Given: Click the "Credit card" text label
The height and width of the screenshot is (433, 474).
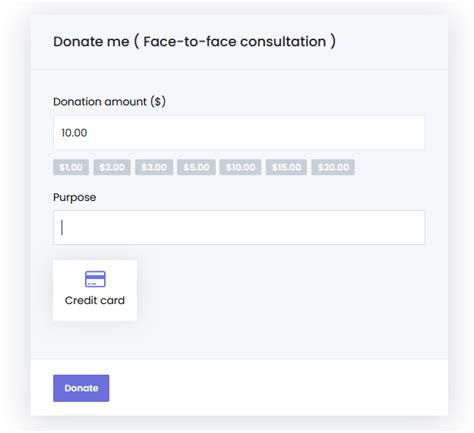Looking at the screenshot, I should [95, 300].
